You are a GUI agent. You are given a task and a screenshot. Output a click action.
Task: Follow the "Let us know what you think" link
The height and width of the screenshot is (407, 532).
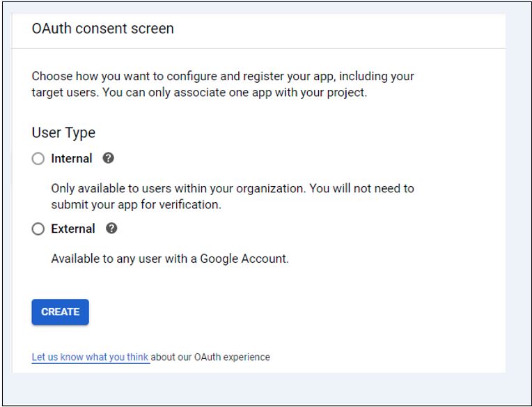coord(91,357)
